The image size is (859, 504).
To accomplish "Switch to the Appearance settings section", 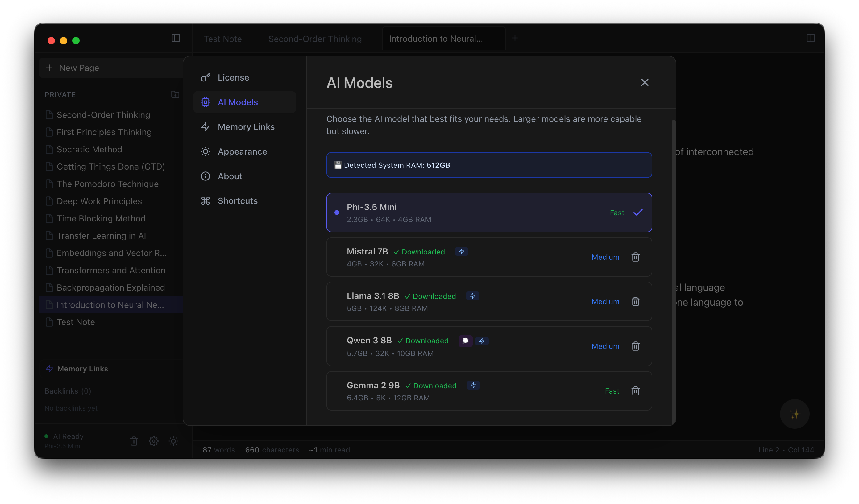I will [242, 151].
